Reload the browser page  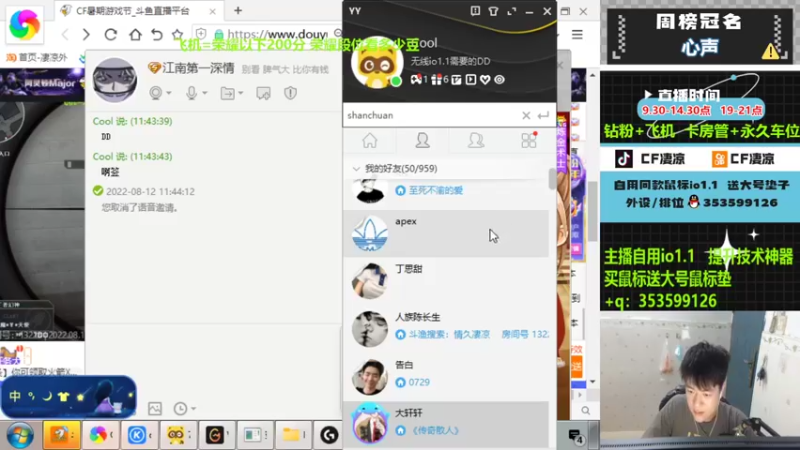tap(110, 34)
